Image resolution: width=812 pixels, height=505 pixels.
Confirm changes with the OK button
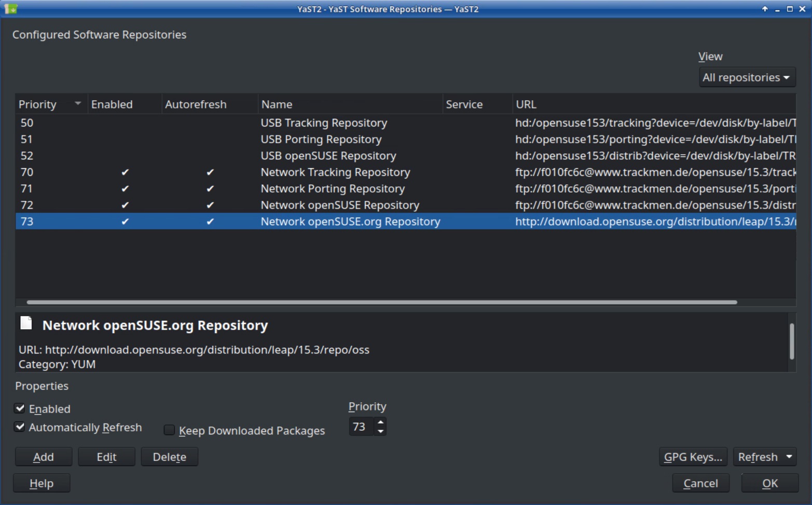coord(769,483)
